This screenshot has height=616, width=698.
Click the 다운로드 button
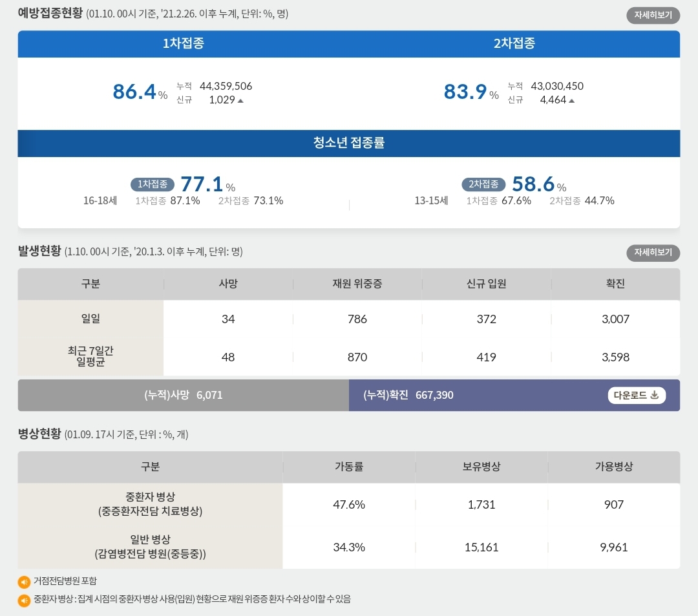tap(637, 395)
